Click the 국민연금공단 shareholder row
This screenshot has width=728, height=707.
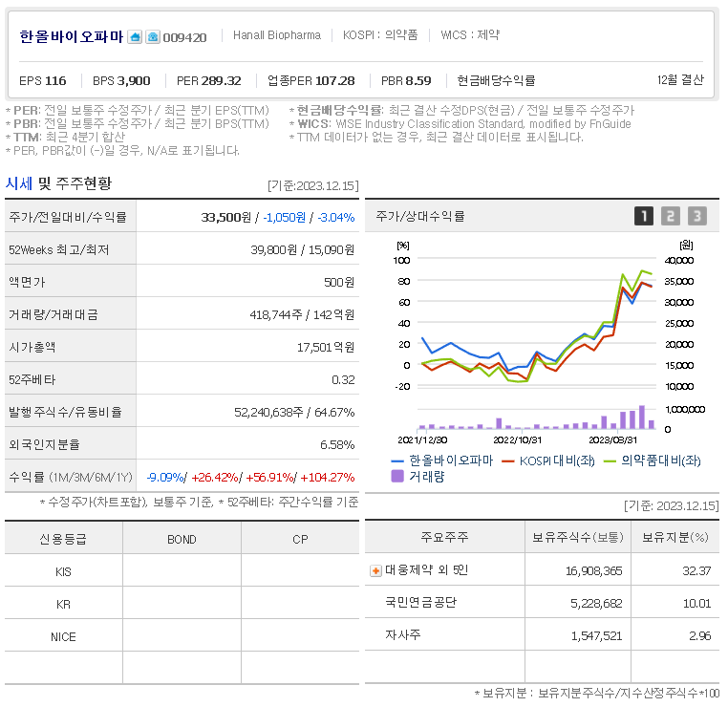click(x=542, y=603)
